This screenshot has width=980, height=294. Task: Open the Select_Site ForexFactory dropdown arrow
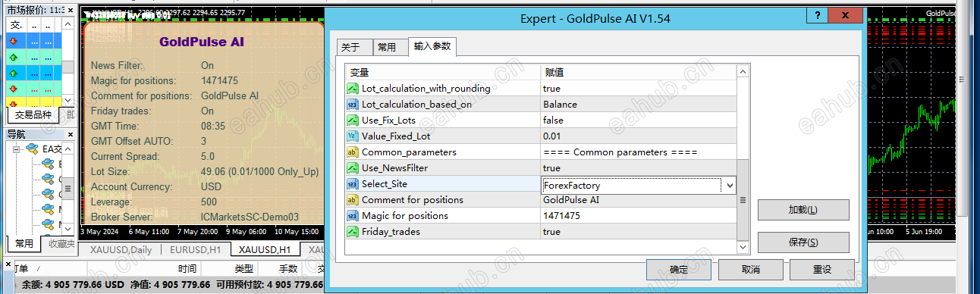point(729,185)
